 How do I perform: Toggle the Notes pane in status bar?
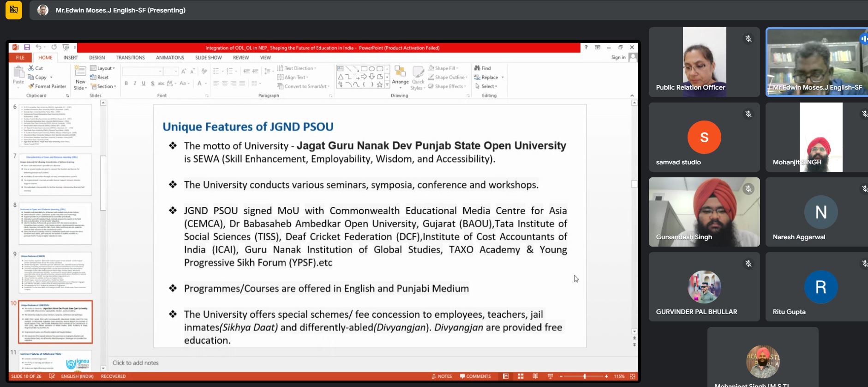tap(442, 376)
